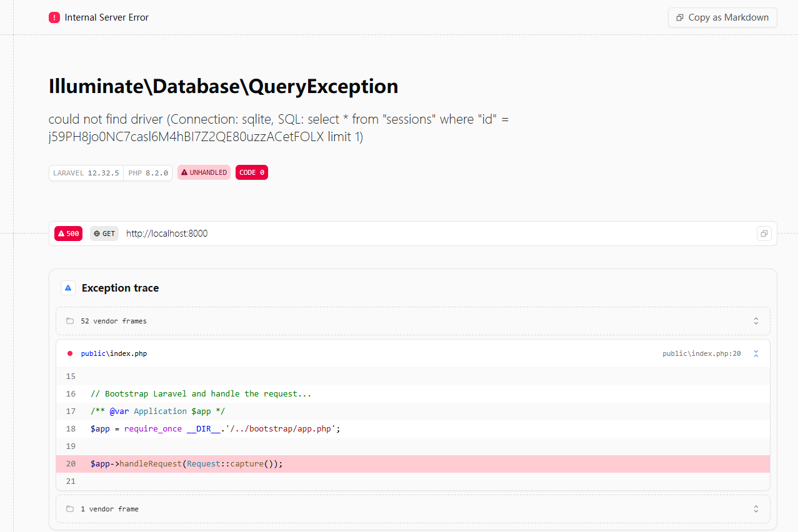Click the CODE 0 badge

coord(251,172)
